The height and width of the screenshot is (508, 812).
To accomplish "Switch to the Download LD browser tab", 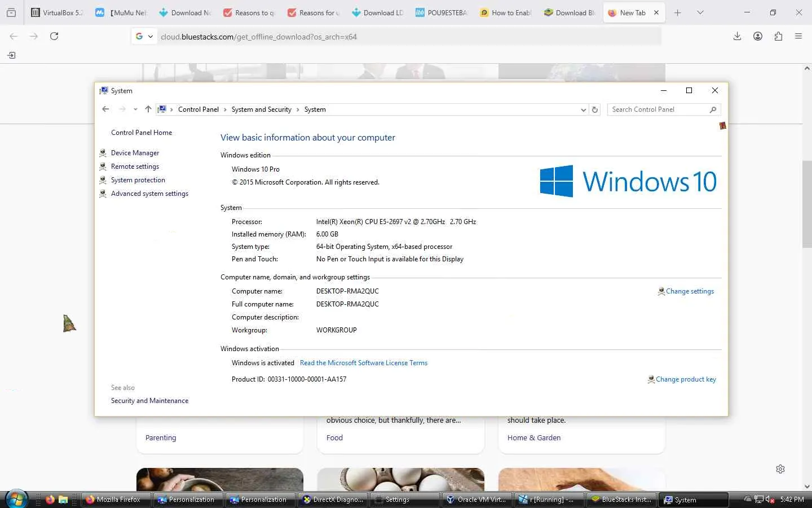I will 377,12.
